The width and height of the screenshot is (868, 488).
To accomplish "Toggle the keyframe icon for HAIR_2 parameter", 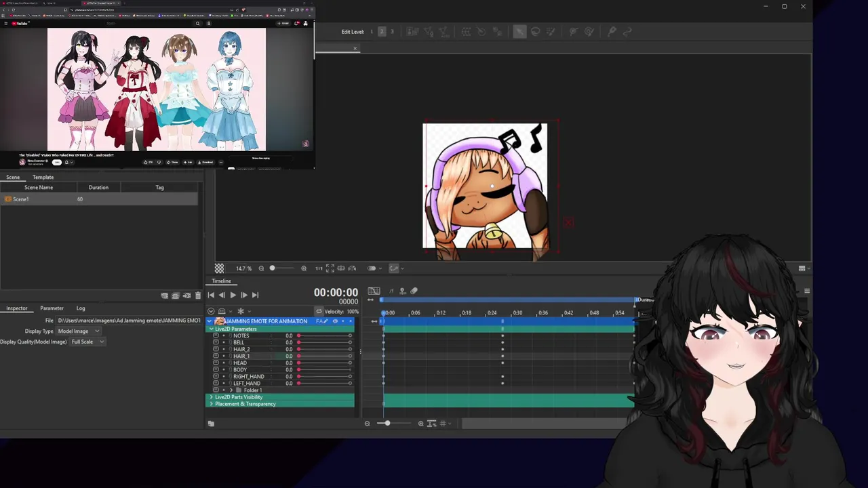I will pyautogui.click(x=216, y=349).
